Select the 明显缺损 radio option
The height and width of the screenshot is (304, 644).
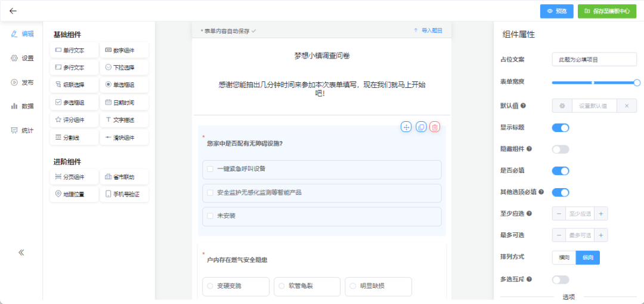pos(378,286)
